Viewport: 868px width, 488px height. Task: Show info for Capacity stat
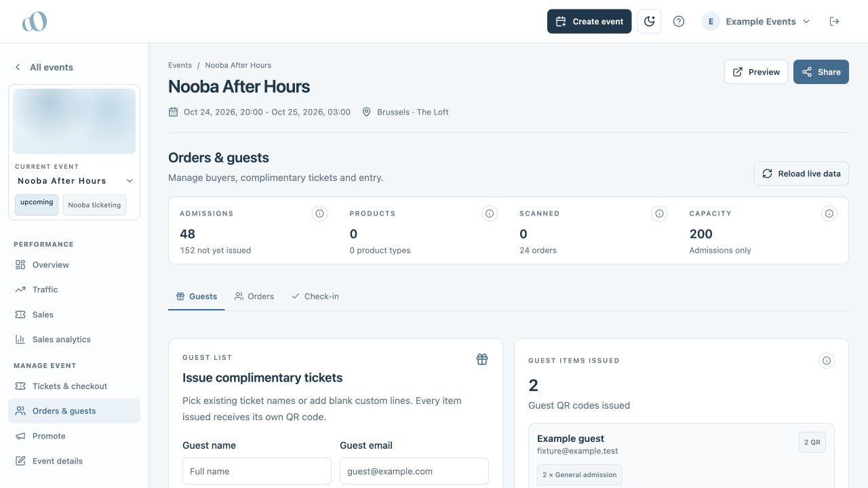click(x=829, y=213)
